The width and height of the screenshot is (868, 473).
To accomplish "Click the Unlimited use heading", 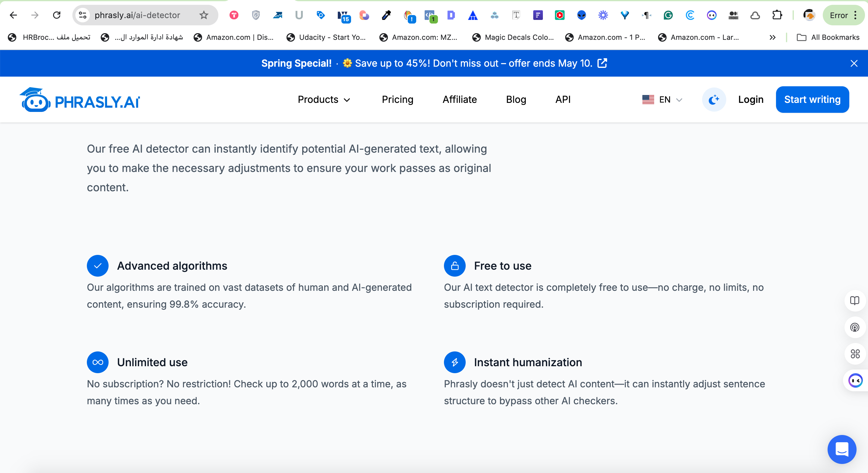I will tap(152, 362).
